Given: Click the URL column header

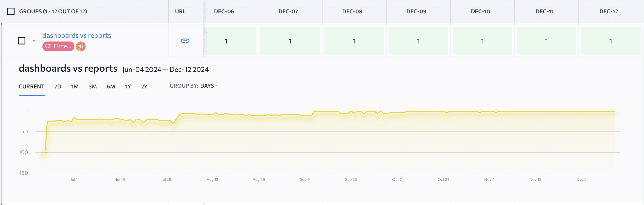Looking at the screenshot, I should [x=180, y=11].
